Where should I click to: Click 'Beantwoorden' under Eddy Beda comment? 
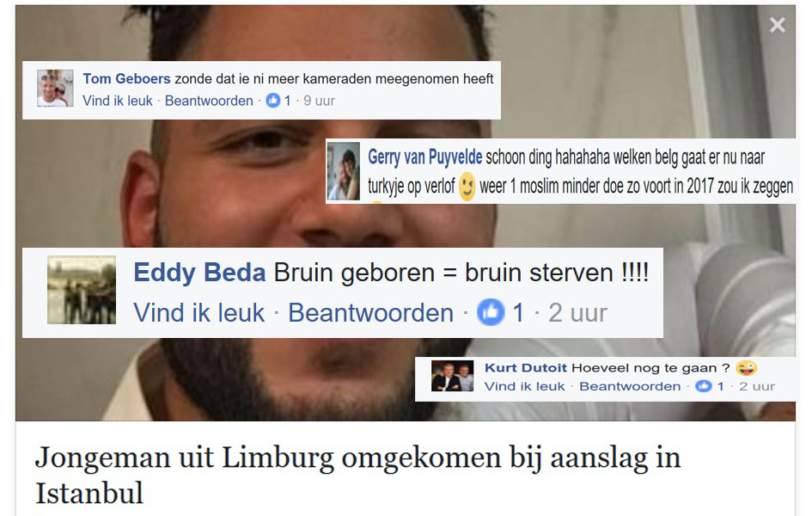(x=371, y=313)
